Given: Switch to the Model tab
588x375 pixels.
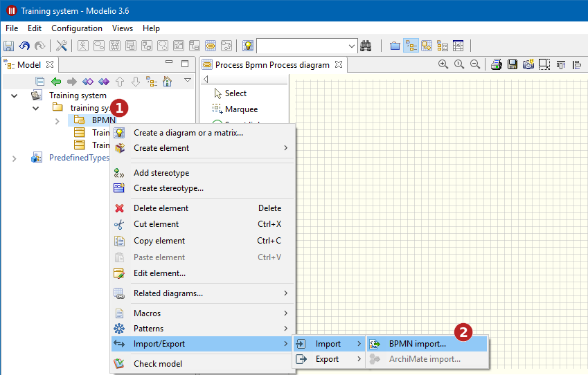Looking at the screenshot, I should pyautogui.click(x=29, y=65).
